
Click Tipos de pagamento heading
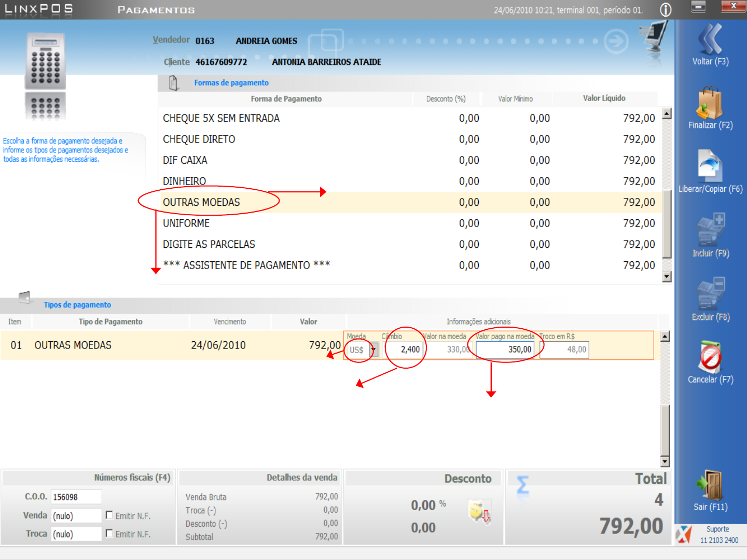(x=77, y=305)
